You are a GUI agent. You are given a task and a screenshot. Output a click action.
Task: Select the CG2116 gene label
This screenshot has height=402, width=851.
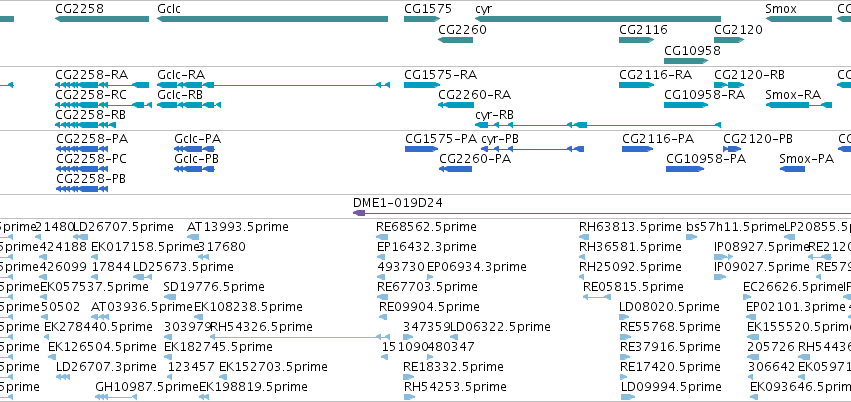pos(643,29)
